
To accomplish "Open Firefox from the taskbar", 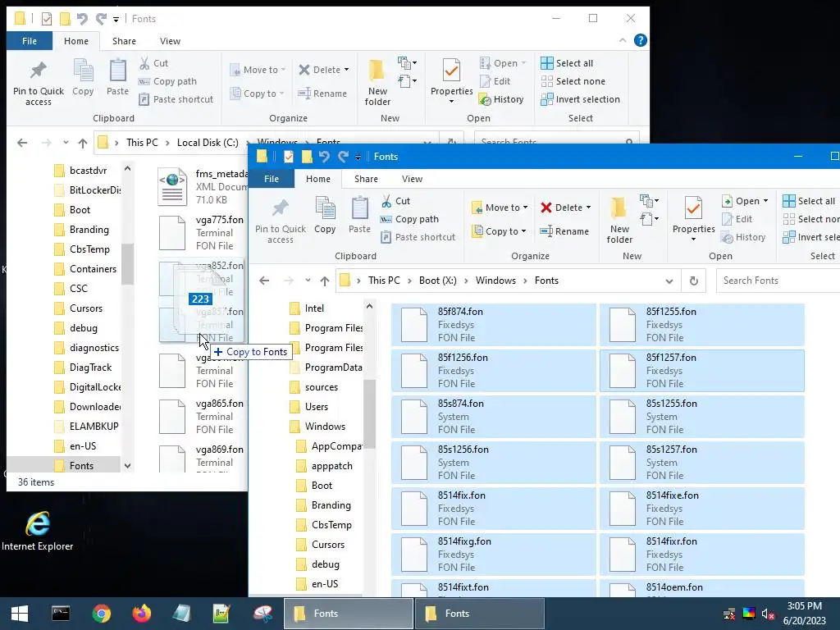I will pyautogui.click(x=142, y=614).
